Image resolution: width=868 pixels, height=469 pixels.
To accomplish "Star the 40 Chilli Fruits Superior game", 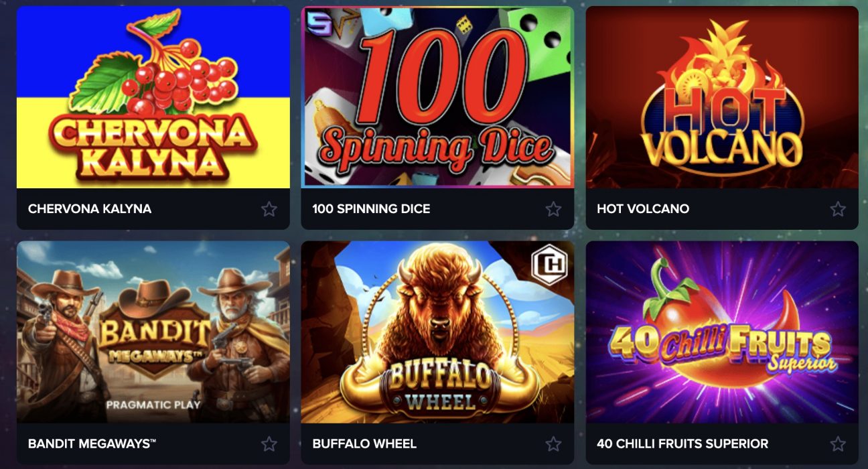I will [838, 444].
